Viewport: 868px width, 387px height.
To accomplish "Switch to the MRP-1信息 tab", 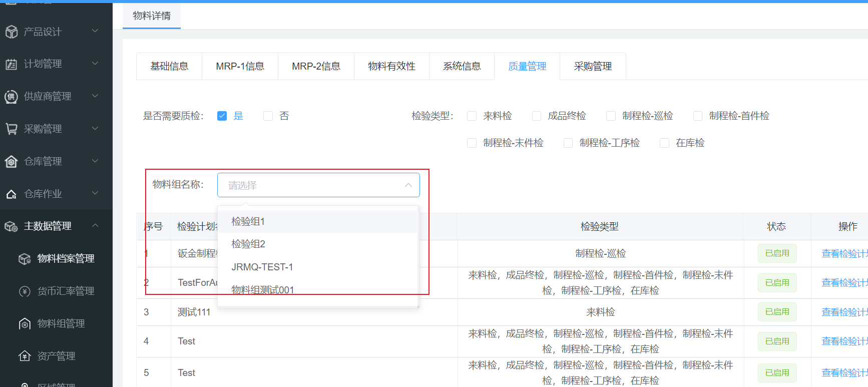I will click(240, 66).
